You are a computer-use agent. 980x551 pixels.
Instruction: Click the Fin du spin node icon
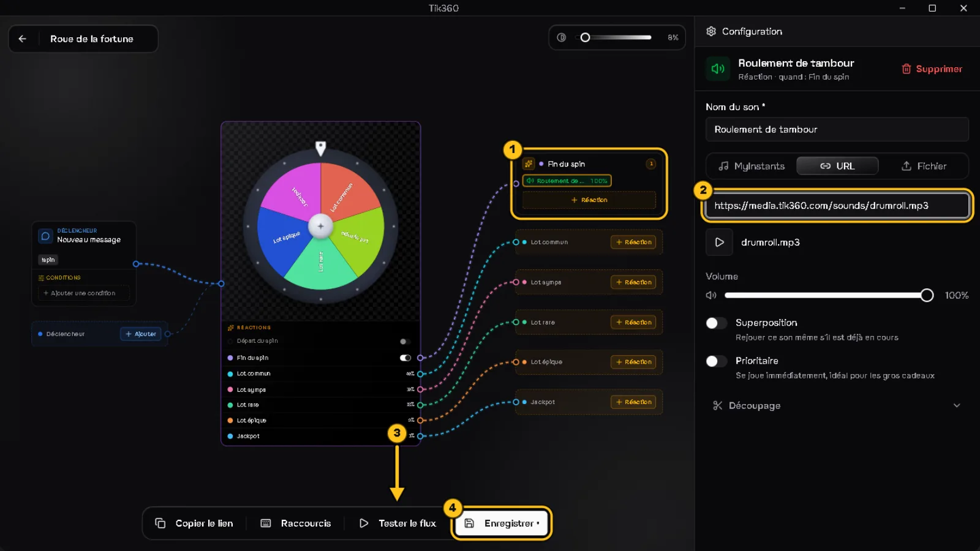coord(529,164)
